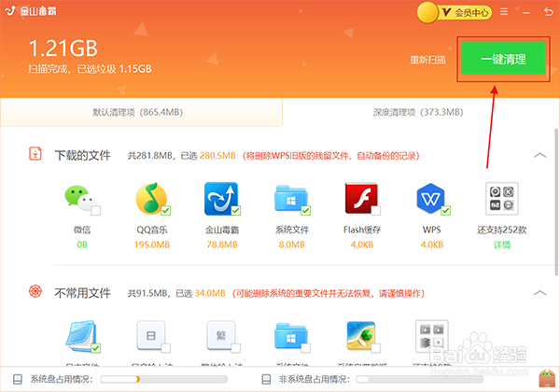The height and width of the screenshot is (392, 560).
Task: Check the 繁 input method checkbox
Action: click(235, 348)
